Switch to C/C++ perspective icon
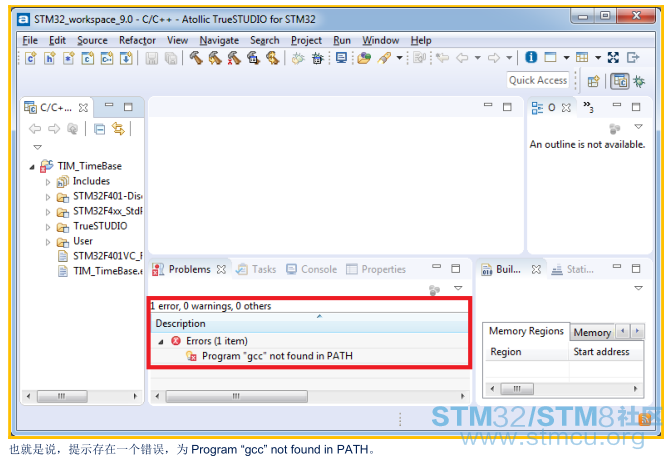 [x=620, y=81]
